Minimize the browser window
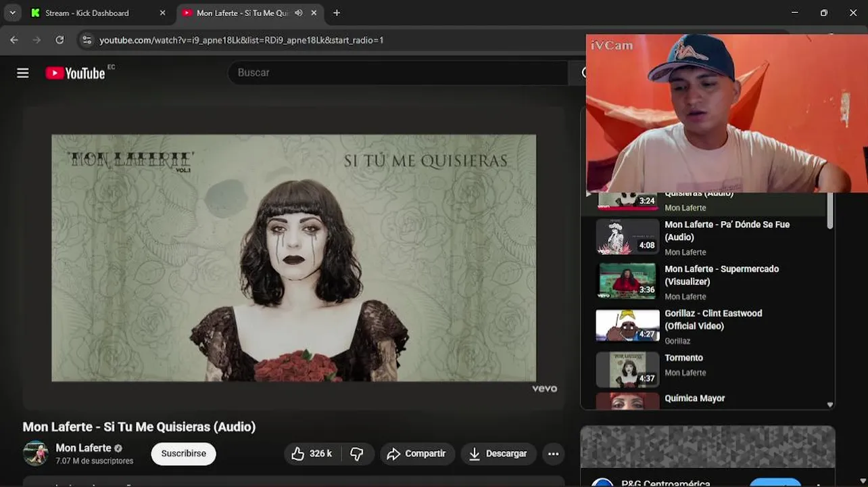 click(795, 13)
